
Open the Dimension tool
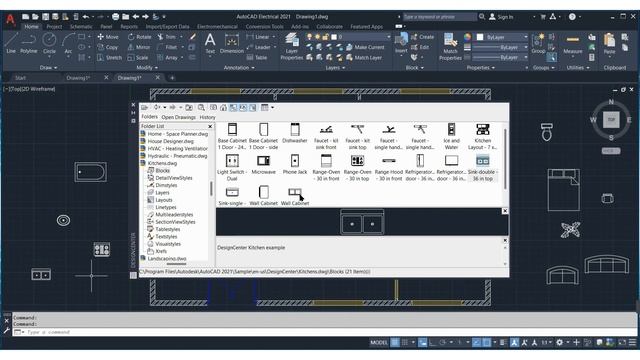click(x=231, y=43)
